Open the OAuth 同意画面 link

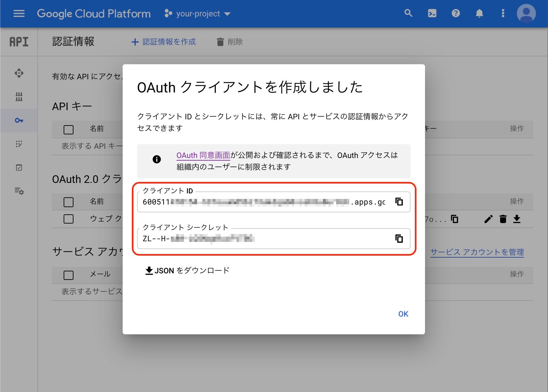(203, 155)
